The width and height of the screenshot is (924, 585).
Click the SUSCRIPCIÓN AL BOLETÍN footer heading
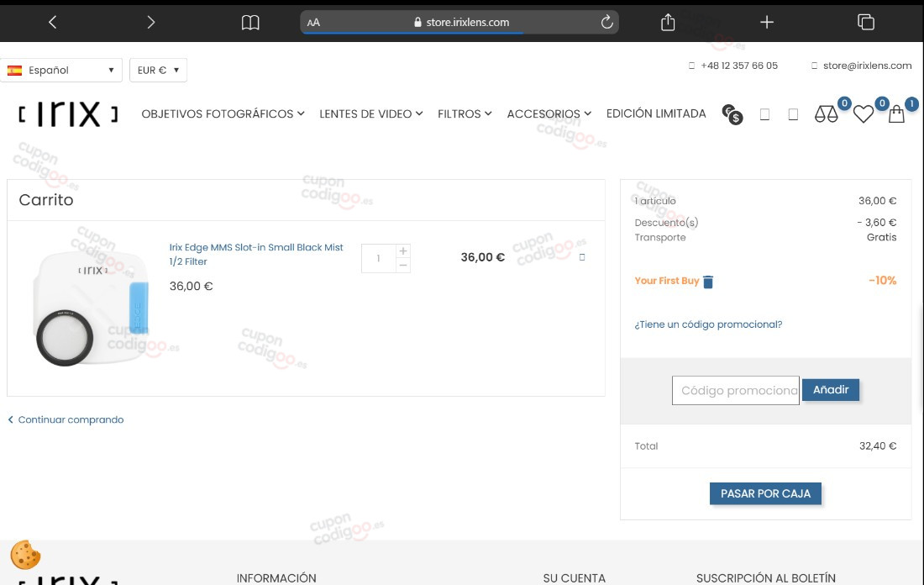(x=765, y=578)
